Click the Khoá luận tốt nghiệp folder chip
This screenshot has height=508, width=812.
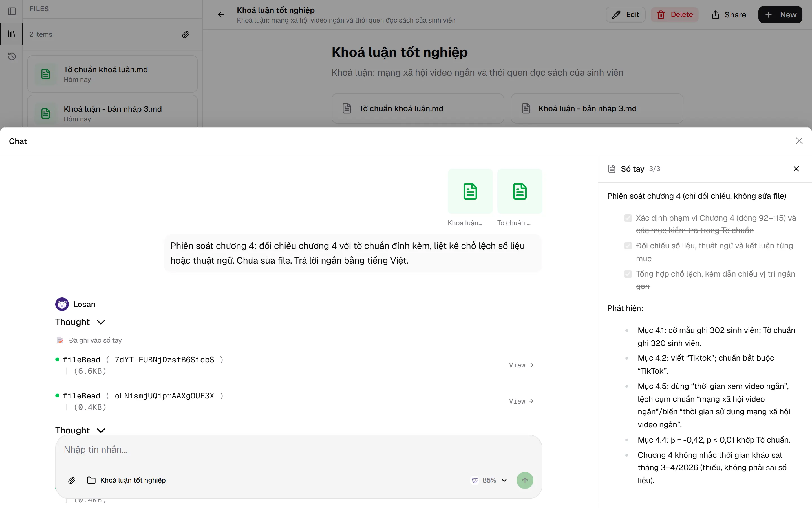point(127,480)
